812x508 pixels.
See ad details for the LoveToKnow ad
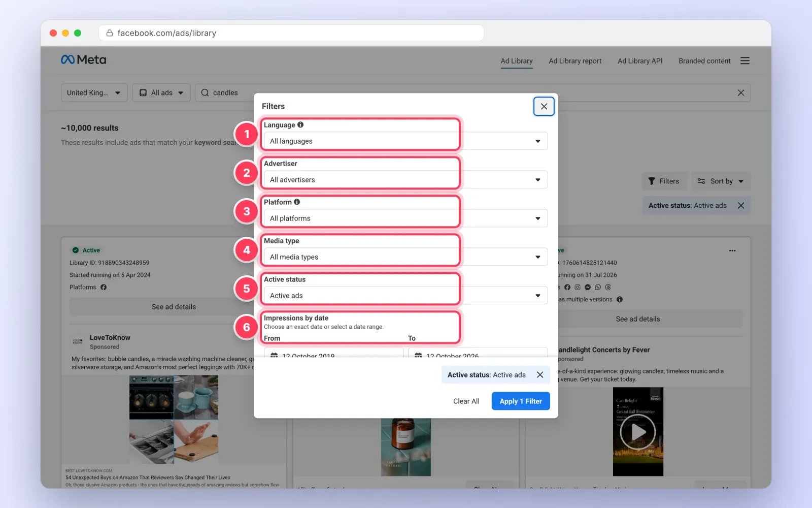pos(174,307)
